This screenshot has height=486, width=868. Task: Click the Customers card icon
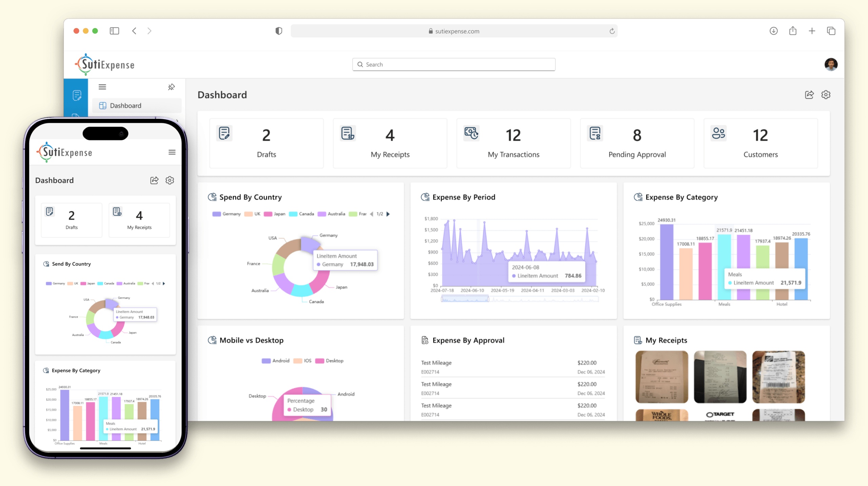(x=719, y=133)
